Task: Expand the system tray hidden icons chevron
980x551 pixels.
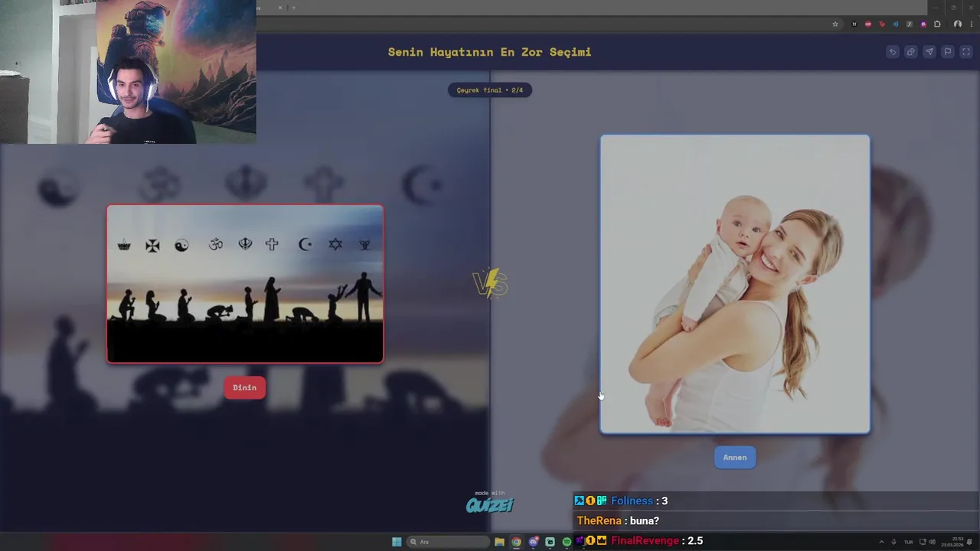Action: [880, 542]
